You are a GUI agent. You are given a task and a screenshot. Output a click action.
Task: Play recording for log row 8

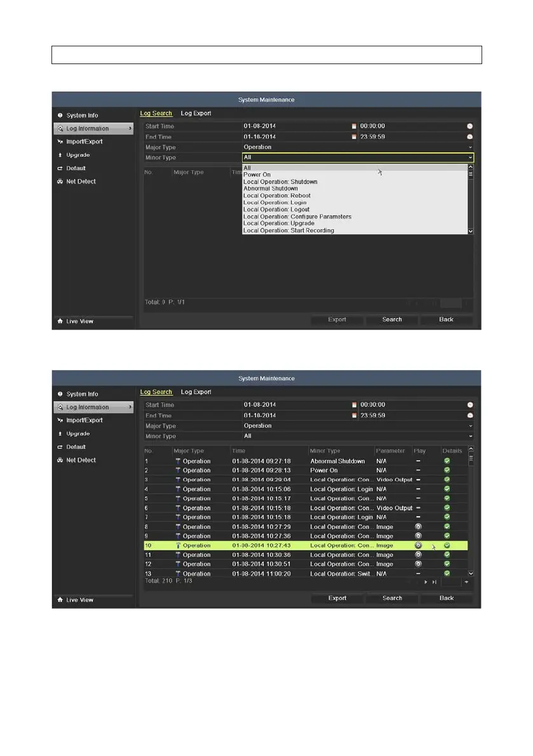point(418,527)
